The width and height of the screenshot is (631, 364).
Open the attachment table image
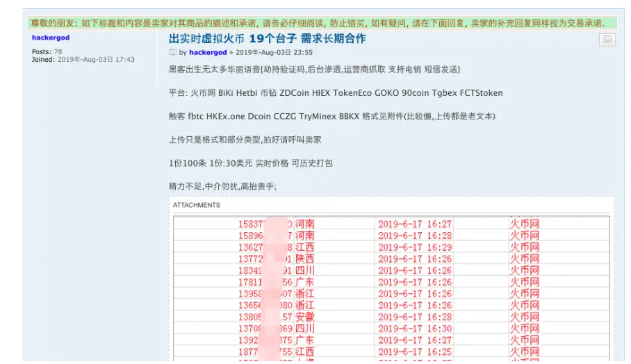click(391, 289)
